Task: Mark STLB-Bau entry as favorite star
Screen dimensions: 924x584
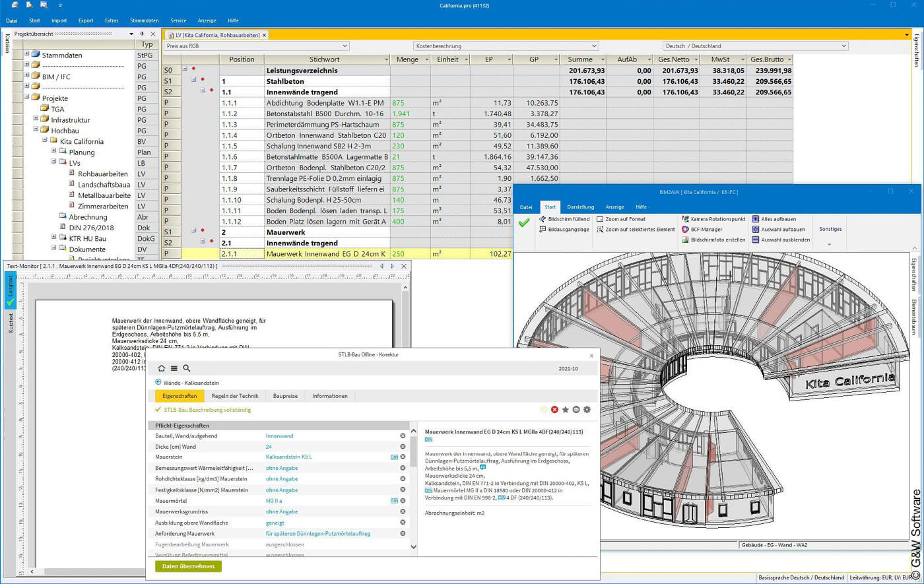Action: [564, 409]
